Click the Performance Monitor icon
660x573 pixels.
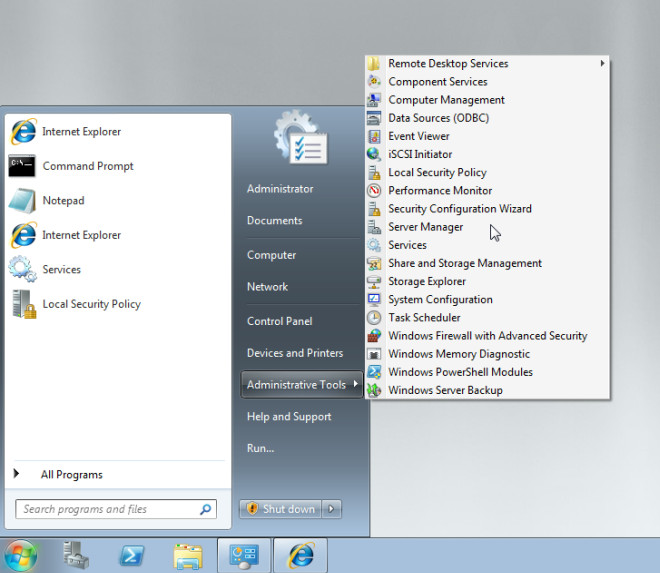pos(374,190)
